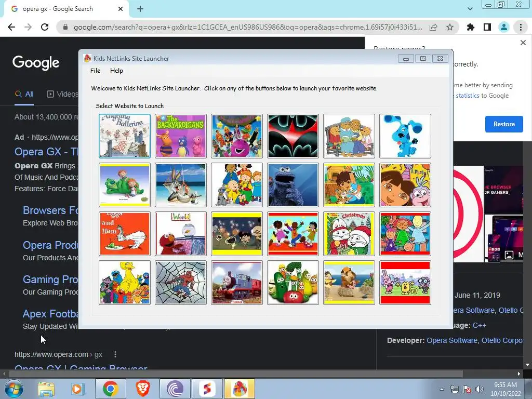Open Chrome extensions puzzle icon
Viewport: 532px width, 399px height.
click(x=470, y=27)
